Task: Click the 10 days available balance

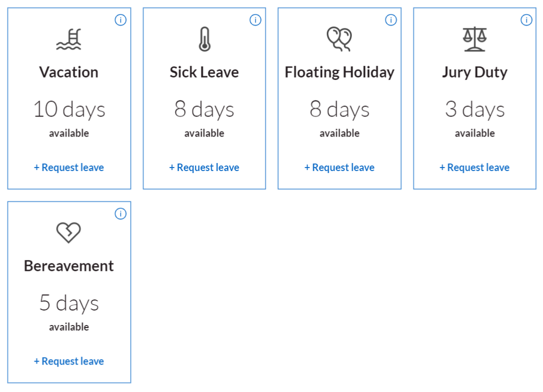Action: (x=69, y=109)
